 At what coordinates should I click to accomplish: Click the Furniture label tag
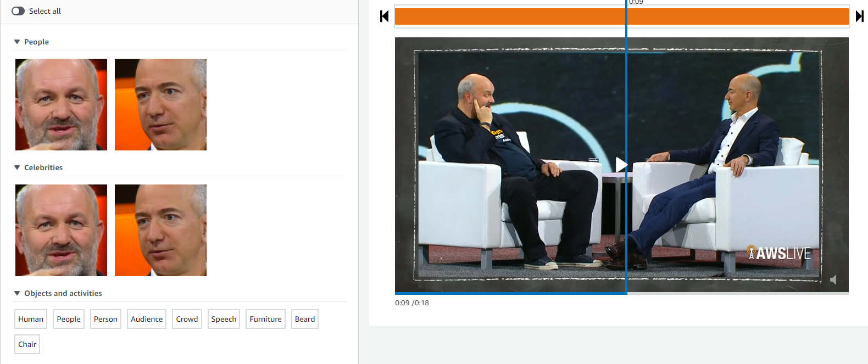click(x=265, y=319)
